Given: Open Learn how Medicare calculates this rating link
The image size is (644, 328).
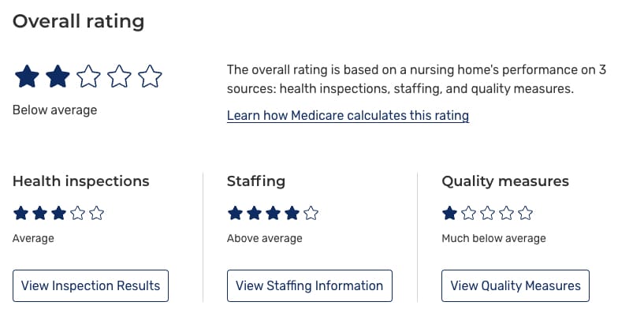Looking at the screenshot, I should 348,116.
